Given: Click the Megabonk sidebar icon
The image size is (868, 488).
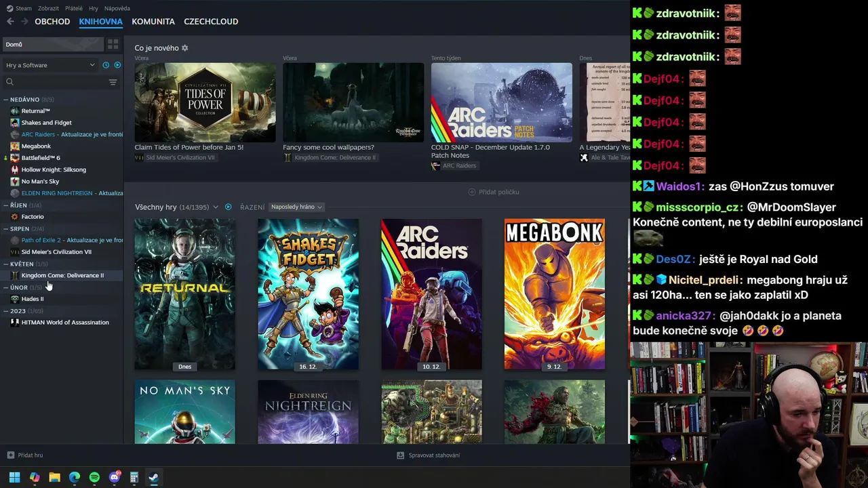Looking at the screenshot, I should (15, 146).
